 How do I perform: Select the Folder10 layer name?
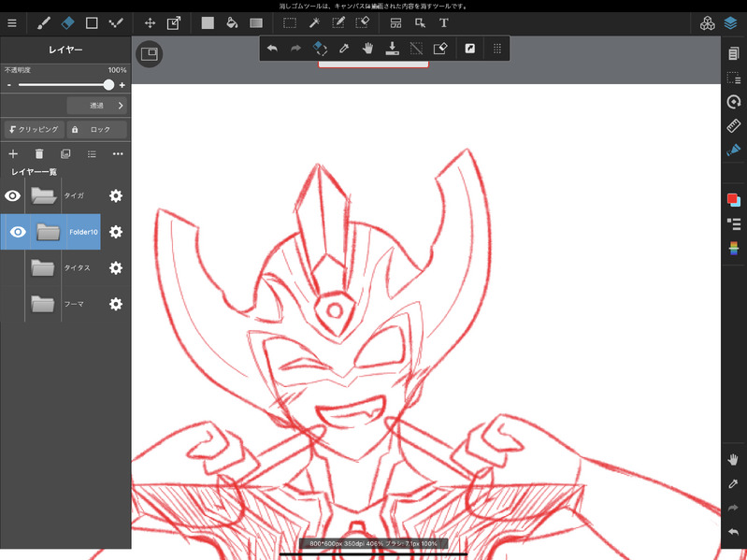(83, 232)
